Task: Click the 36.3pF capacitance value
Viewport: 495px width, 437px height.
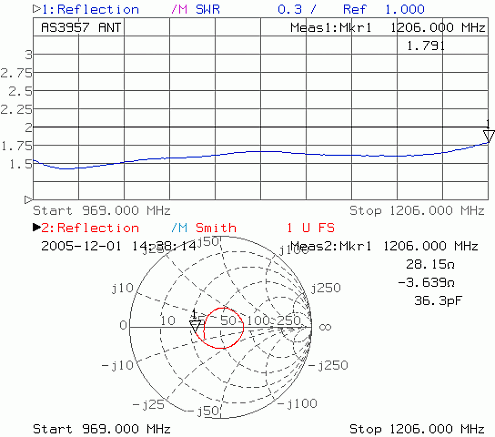Action: (438, 301)
